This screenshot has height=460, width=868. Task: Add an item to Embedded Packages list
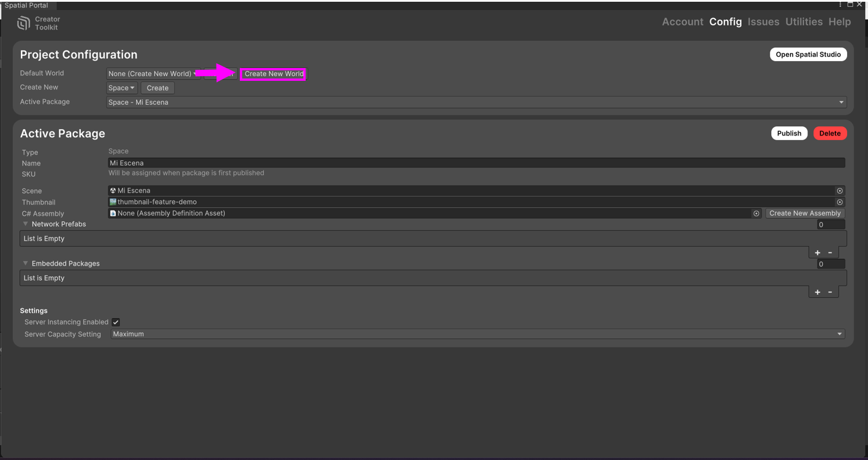pos(817,292)
